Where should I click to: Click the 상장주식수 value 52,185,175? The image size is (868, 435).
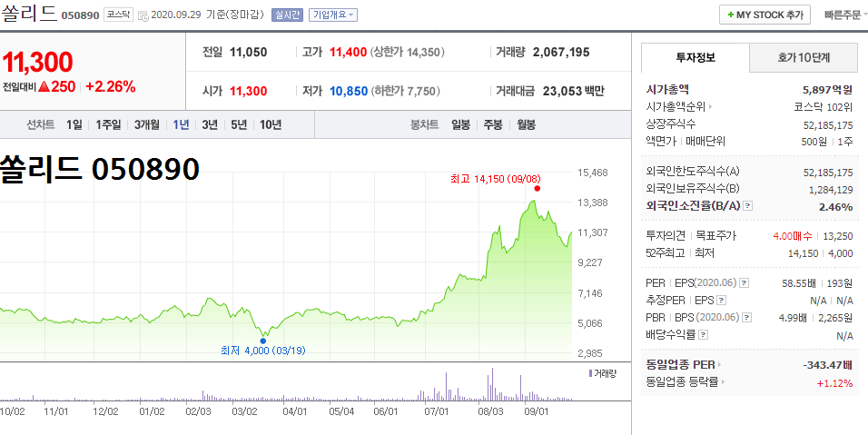(828, 125)
